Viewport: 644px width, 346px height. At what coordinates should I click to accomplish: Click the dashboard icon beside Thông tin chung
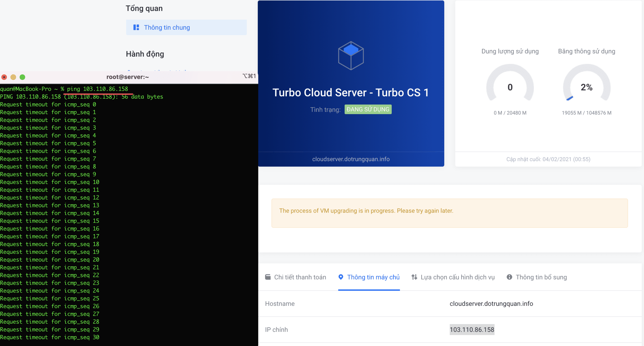click(x=136, y=27)
